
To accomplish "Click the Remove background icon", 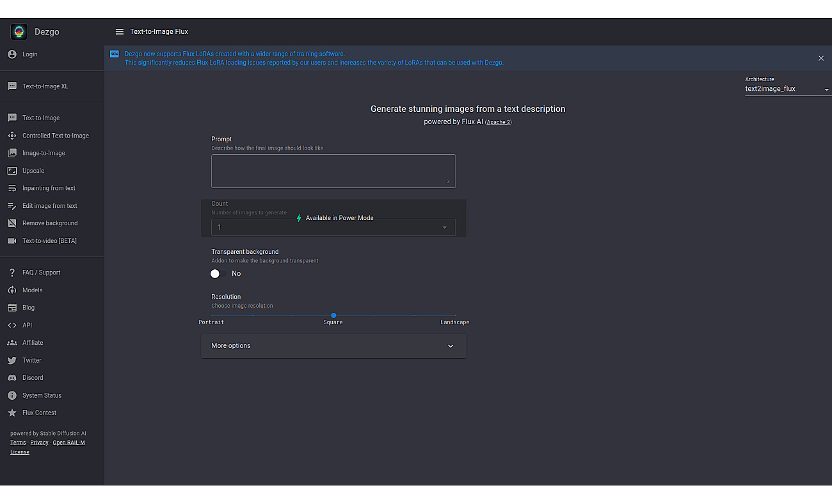I will click(12, 223).
